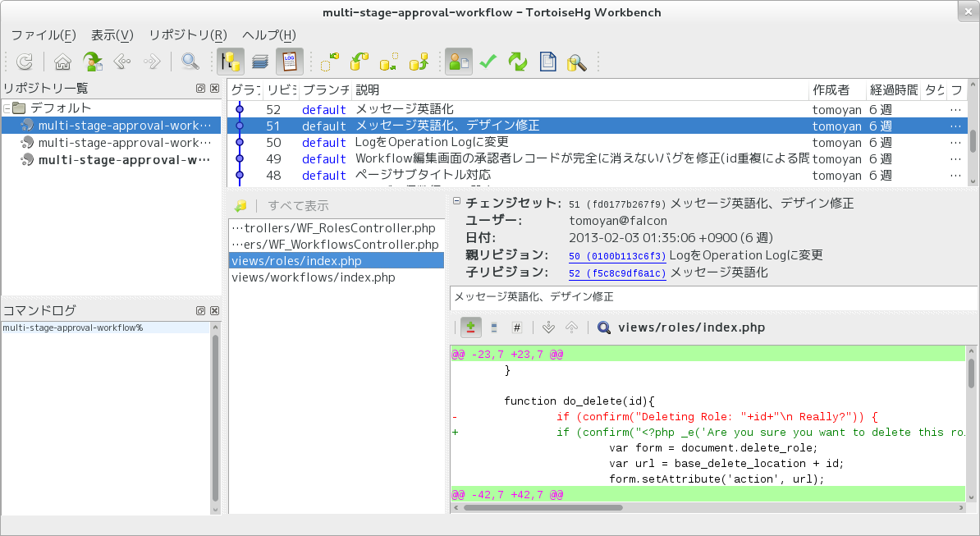Toggle the repository registry panel button

coord(230,62)
